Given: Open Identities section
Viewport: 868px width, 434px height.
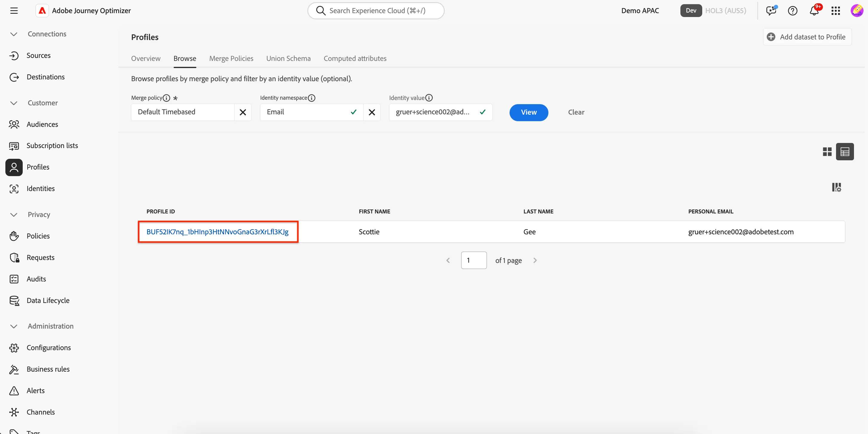Looking at the screenshot, I should [40, 189].
